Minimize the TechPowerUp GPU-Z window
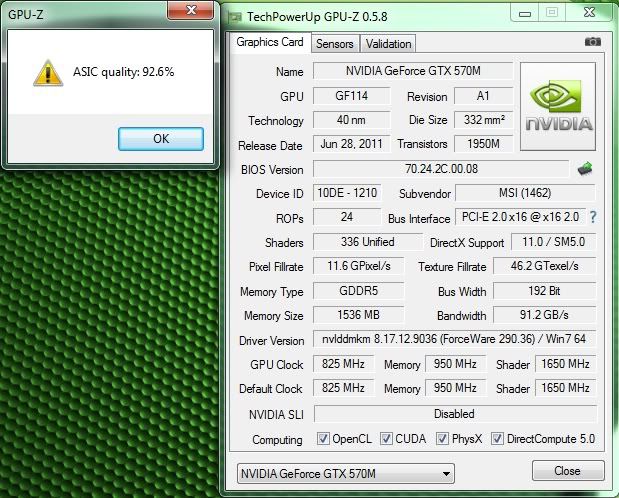The image size is (619, 498). pyautogui.click(x=525, y=13)
